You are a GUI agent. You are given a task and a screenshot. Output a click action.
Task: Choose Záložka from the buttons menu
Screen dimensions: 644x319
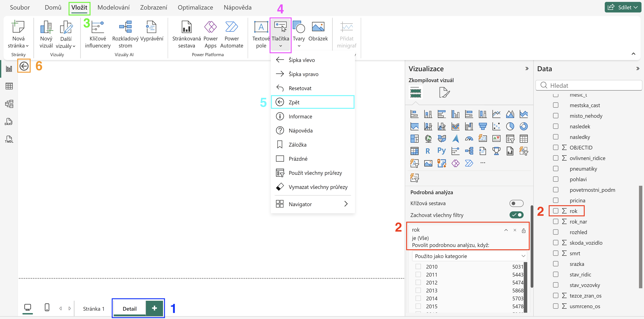pos(312,144)
